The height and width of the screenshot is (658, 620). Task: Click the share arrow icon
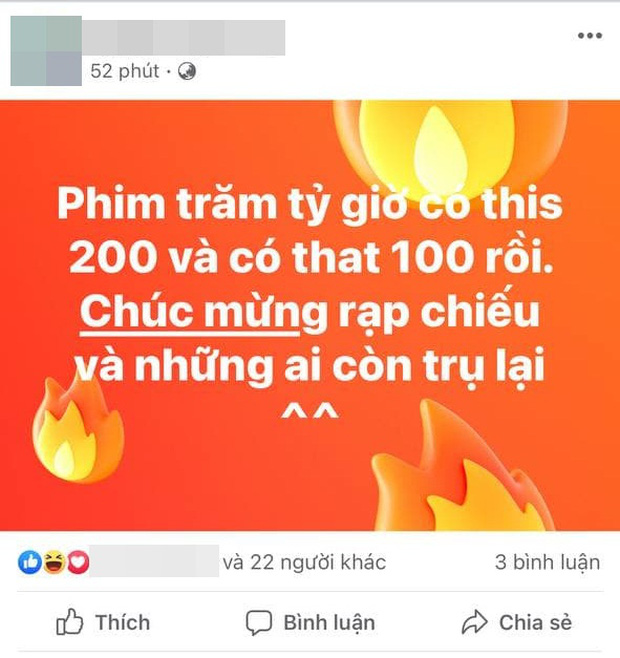pyautogui.click(x=474, y=622)
